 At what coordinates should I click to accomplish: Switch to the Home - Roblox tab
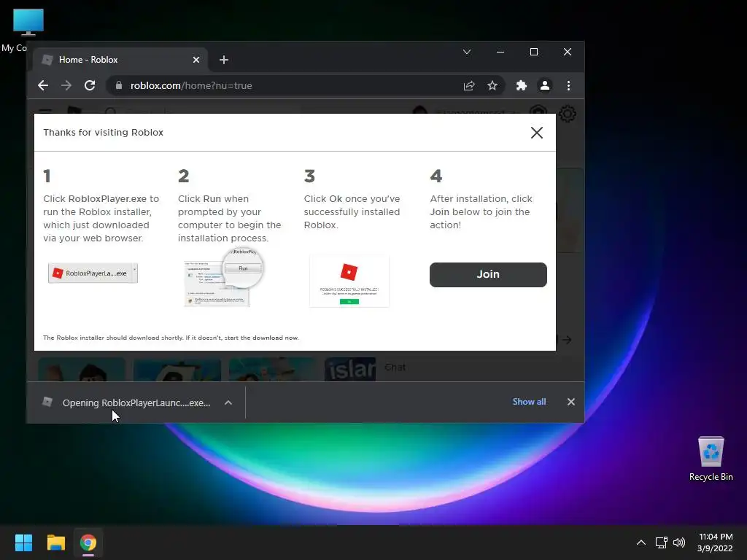(120, 60)
